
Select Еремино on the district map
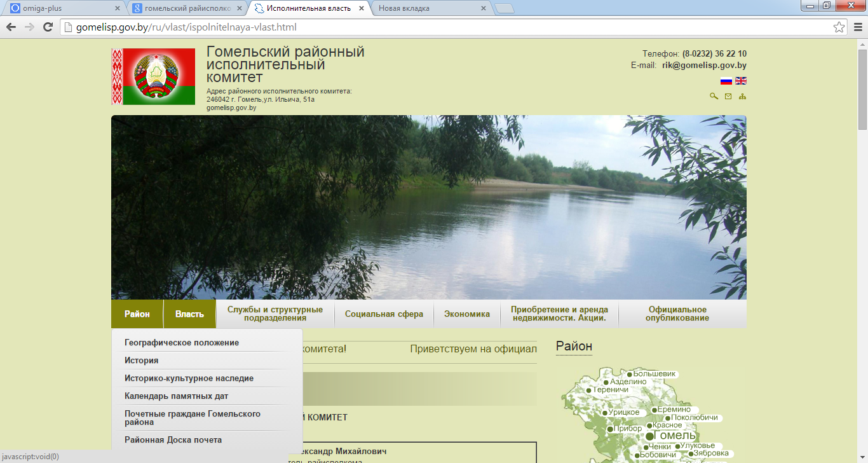(672, 410)
